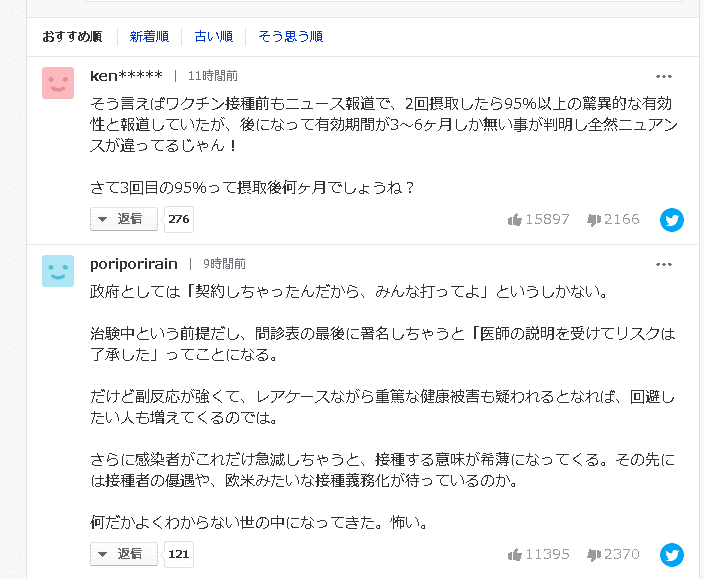
Task: Share poriporirain's comment on Twitter
Action: [x=672, y=555]
